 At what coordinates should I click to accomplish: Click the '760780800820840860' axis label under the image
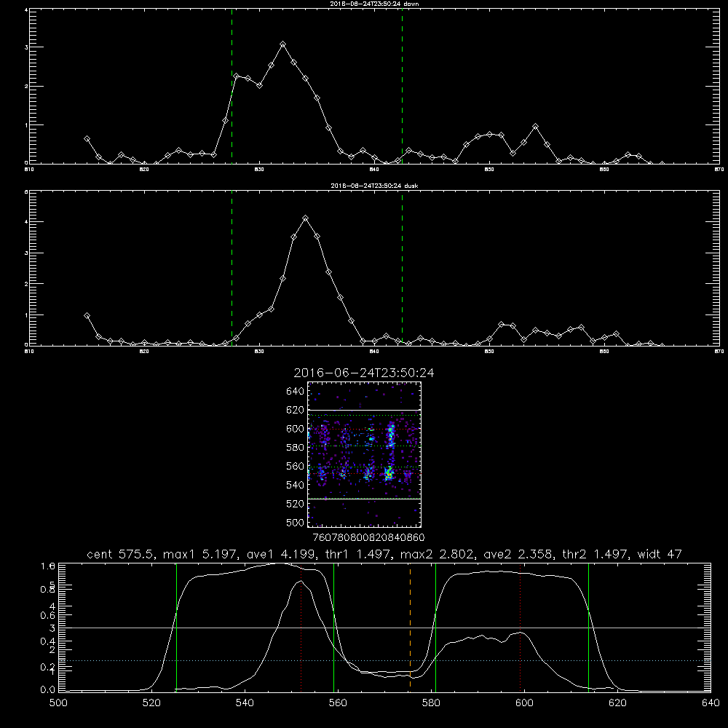369,538
